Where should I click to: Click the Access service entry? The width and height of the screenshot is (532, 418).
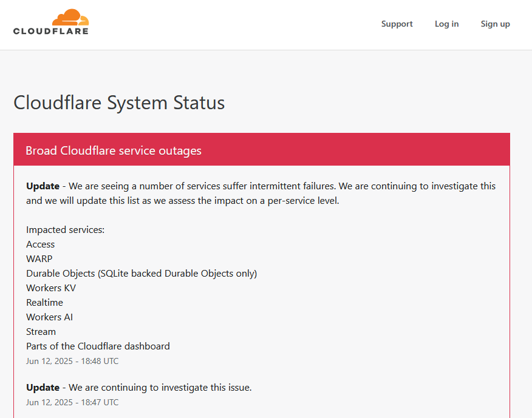(x=40, y=244)
